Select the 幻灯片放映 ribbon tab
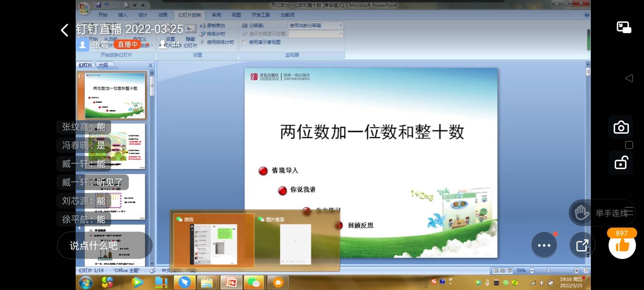This screenshot has height=290, width=644. [189, 15]
